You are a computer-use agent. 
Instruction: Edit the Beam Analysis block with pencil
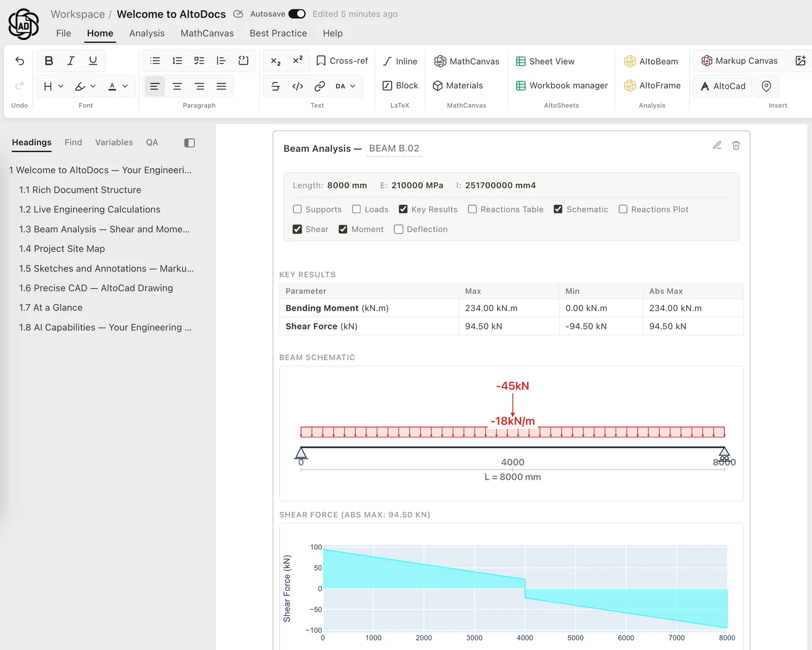(x=717, y=146)
